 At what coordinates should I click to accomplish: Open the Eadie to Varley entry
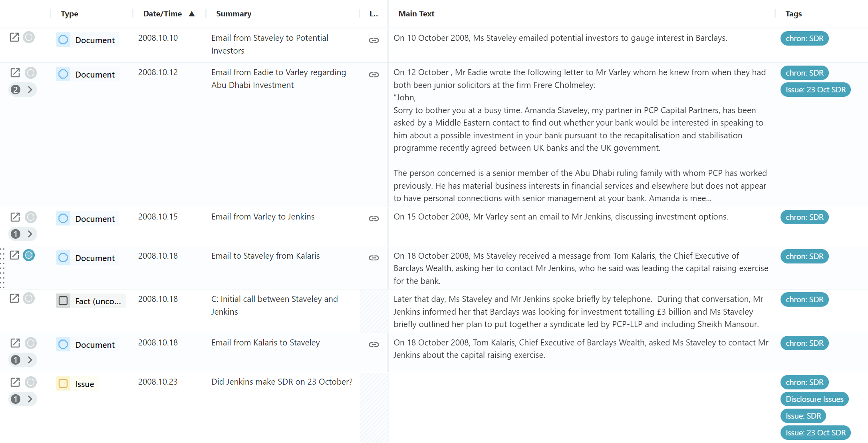click(15, 73)
